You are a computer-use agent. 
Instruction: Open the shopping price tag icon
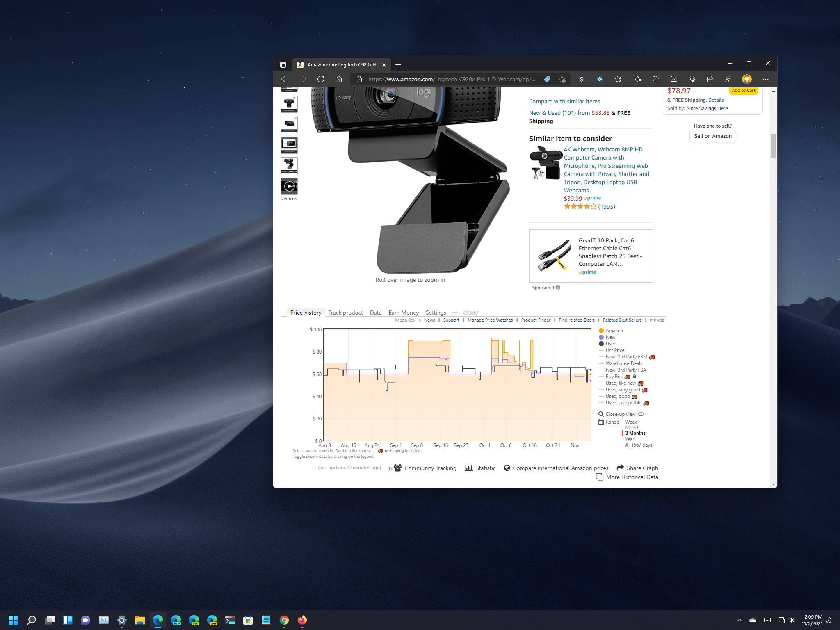point(547,79)
